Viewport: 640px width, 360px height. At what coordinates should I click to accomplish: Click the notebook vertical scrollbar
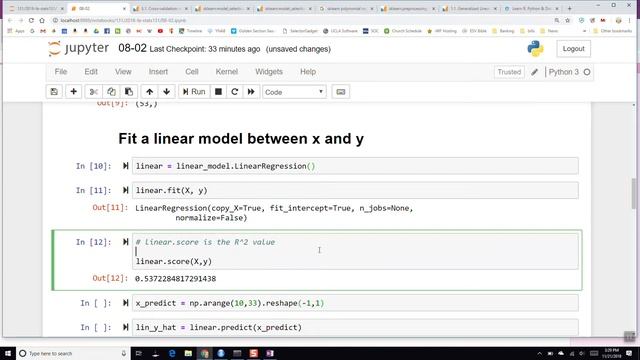point(633,193)
